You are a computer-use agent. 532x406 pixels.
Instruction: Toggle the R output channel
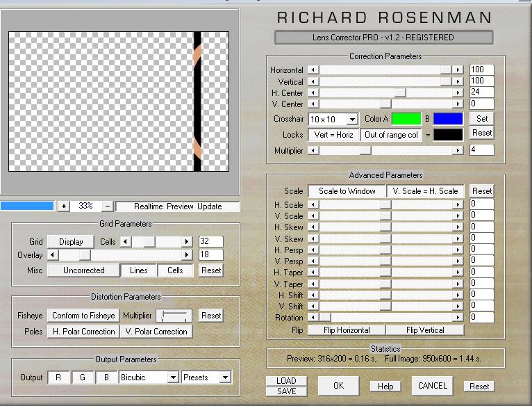coord(58,377)
